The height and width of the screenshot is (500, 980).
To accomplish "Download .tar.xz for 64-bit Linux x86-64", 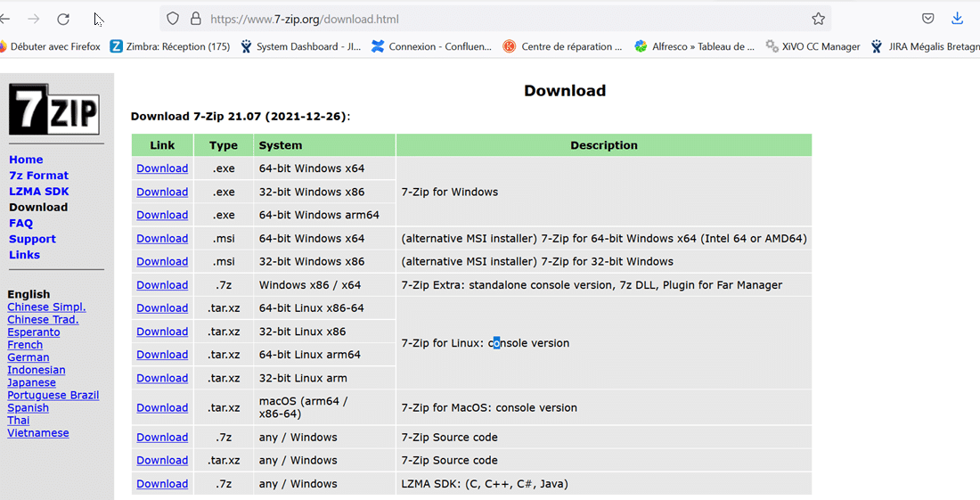I will point(162,308).
